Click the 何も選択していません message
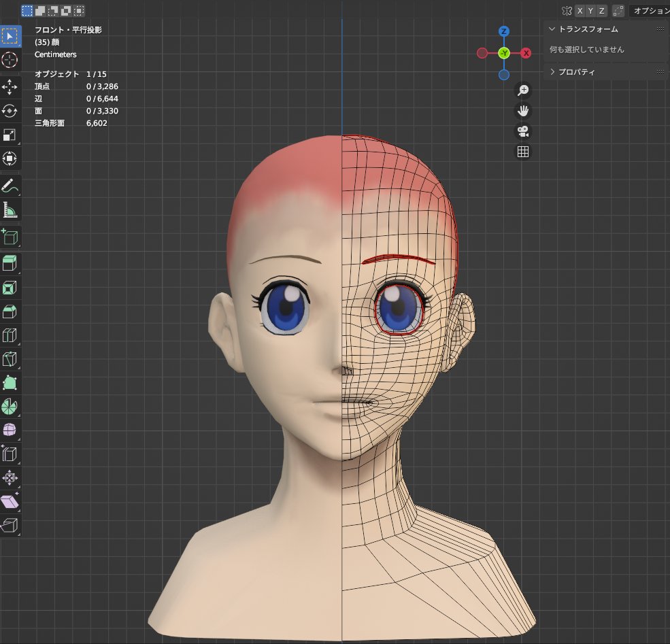 587,50
